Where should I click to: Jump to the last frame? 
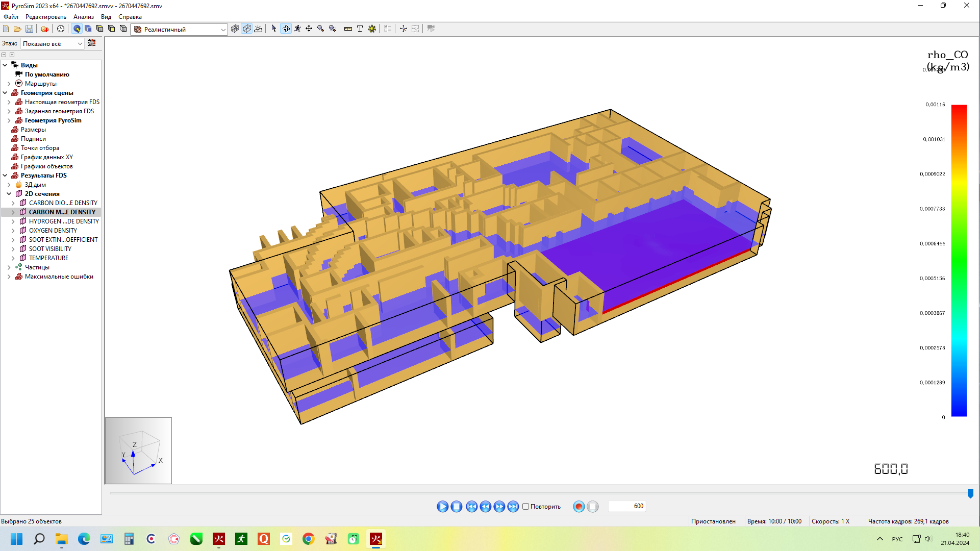coord(513,507)
